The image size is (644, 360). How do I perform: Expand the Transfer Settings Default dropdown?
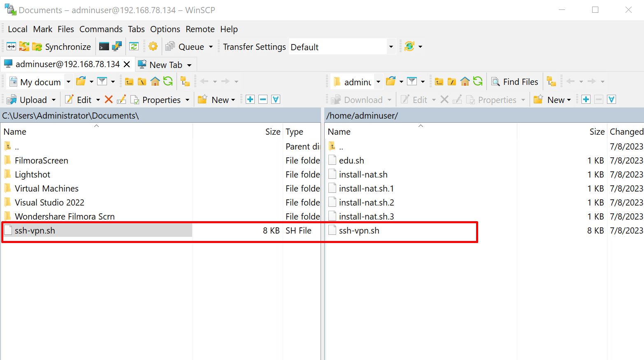point(391,47)
